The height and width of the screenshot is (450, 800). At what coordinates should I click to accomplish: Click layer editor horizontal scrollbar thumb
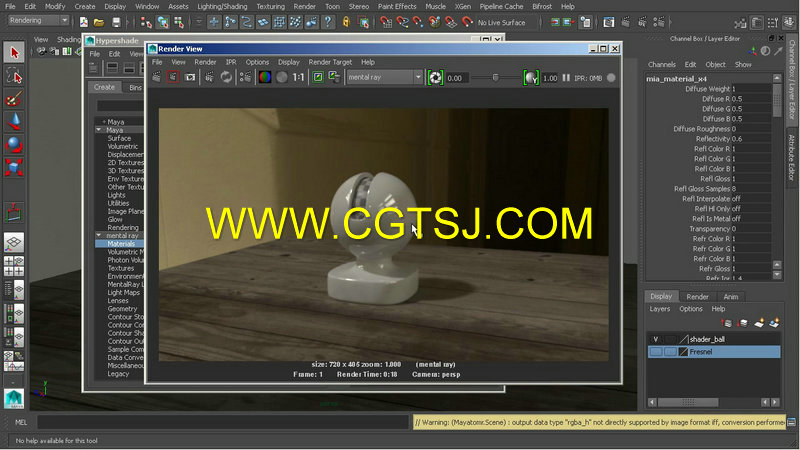coord(688,403)
